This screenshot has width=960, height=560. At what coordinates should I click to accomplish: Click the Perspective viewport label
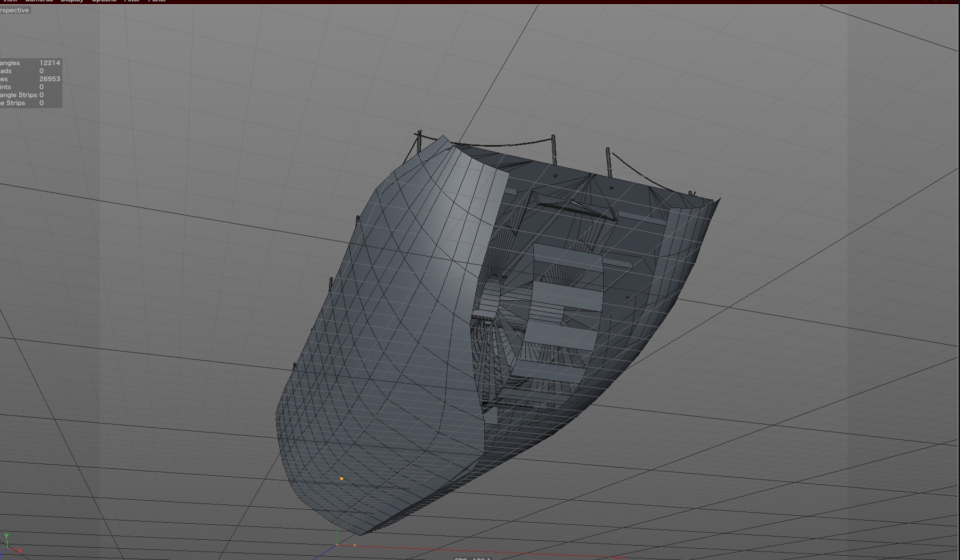pos(14,10)
